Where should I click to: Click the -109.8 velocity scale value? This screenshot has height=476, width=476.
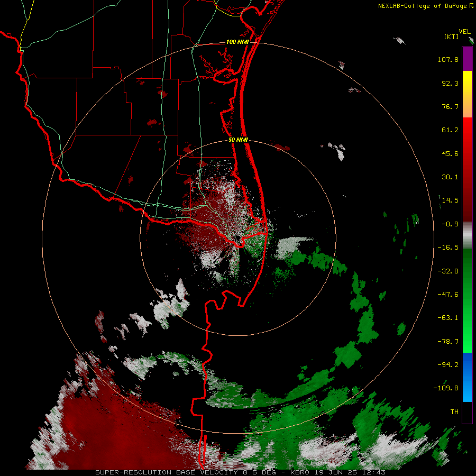[446, 388]
